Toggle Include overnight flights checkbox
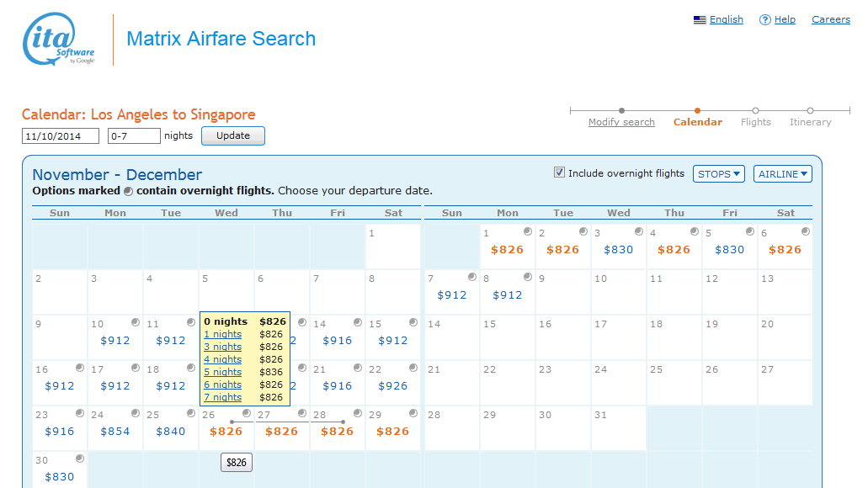The height and width of the screenshot is (488, 868). click(x=559, y=172)
